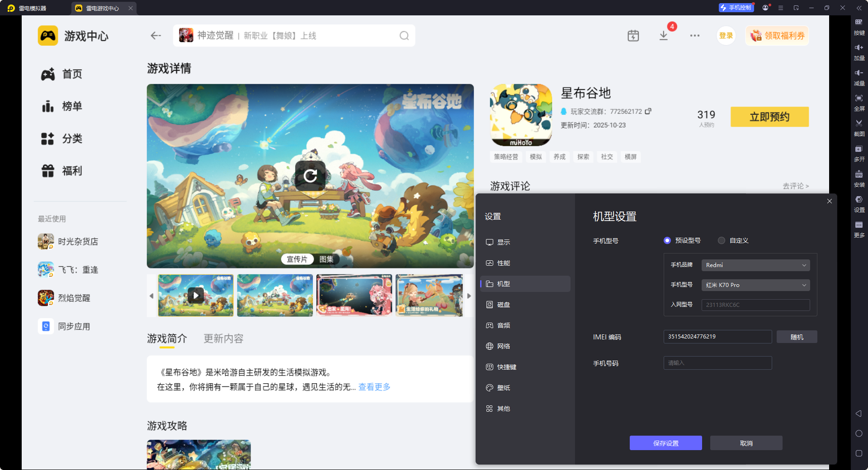Viewport: 868px width, 470px height.
Task: Generate random IMEI with 随机 button
Action: [x=797, y=337]
